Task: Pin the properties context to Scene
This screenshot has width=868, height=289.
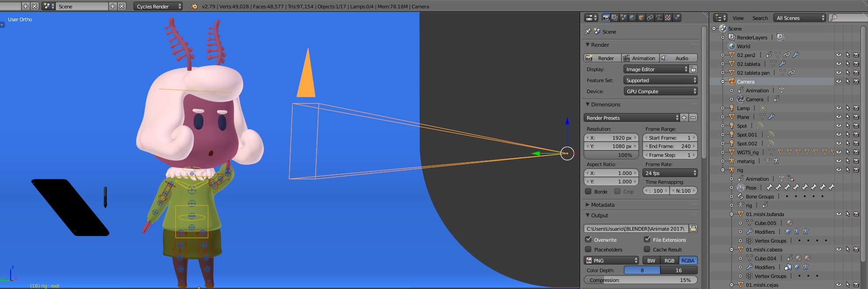Action: (588, 31)
